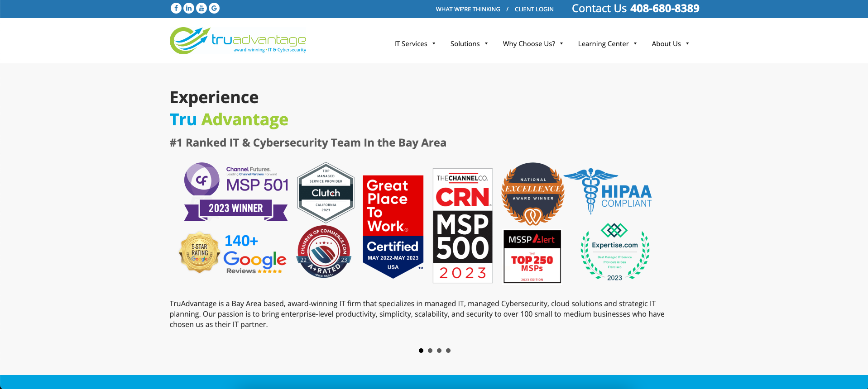Open the Why Choose Us? menu
Screen dimensions: 868x389
click(x=529, y=44)
